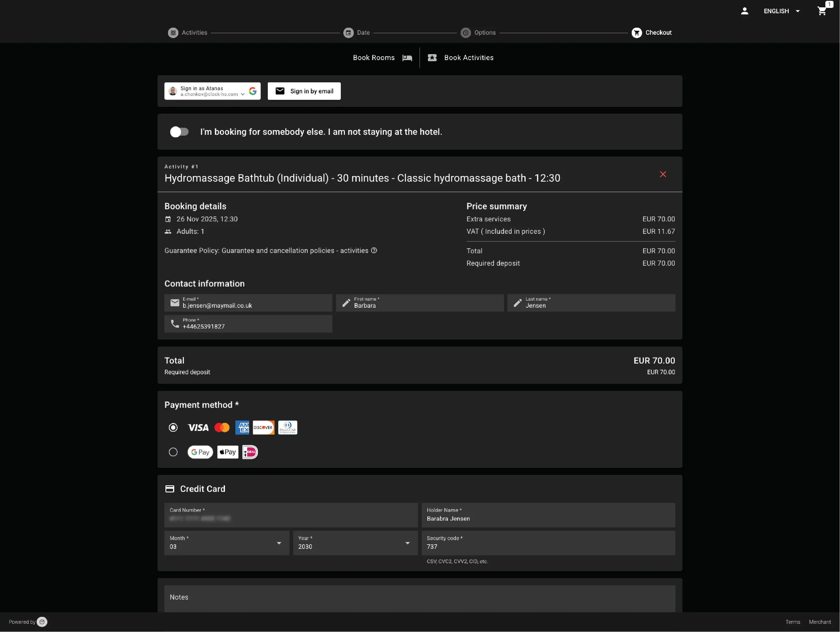Open the Book Activities tab
The width and height of the screenshot is (840, 632).
click(x=468, y=58)
